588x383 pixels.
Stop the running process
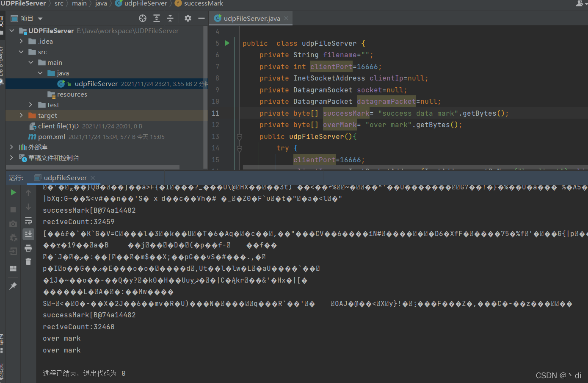click(x=13, y=209)
